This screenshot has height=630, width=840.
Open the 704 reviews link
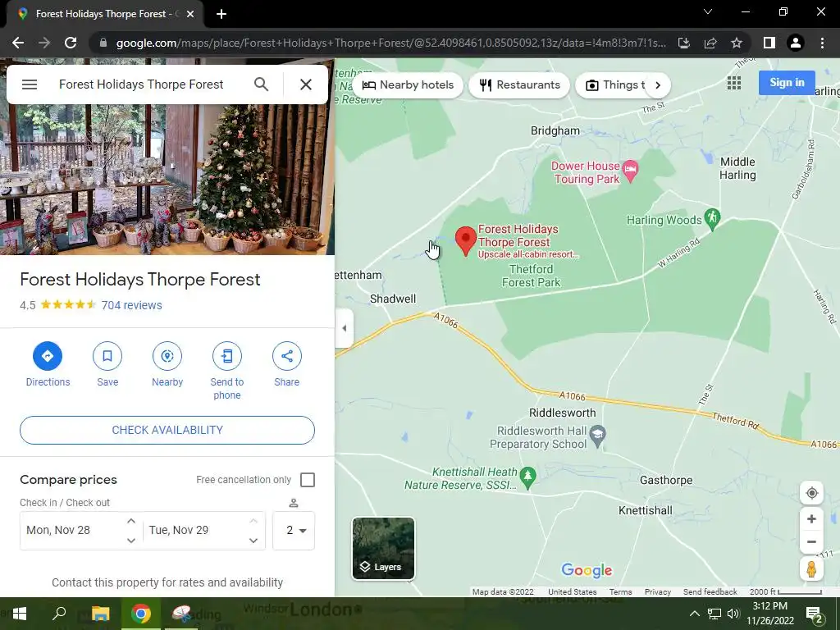pos(132,305)
